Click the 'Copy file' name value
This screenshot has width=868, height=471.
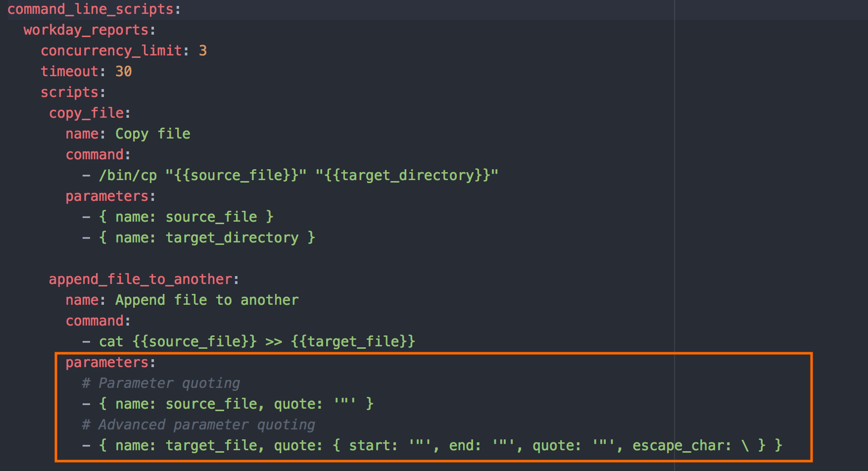click(x=152, y=134)
